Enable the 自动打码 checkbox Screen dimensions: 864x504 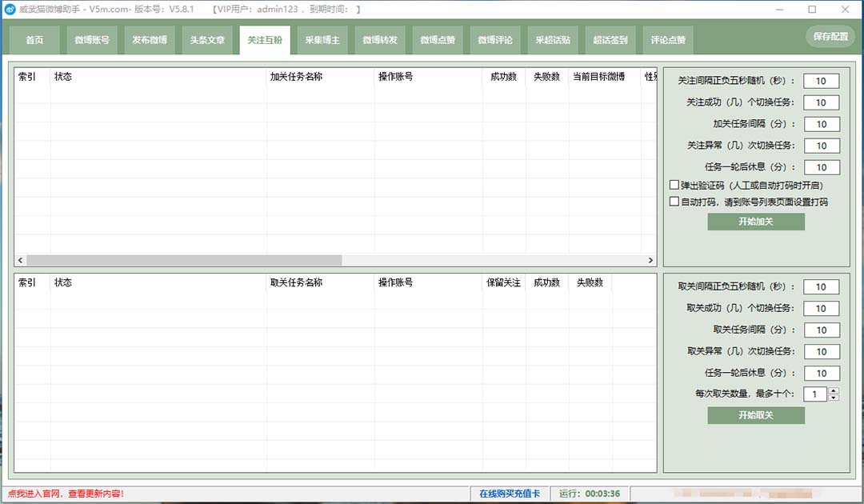[x=674, y=202]
